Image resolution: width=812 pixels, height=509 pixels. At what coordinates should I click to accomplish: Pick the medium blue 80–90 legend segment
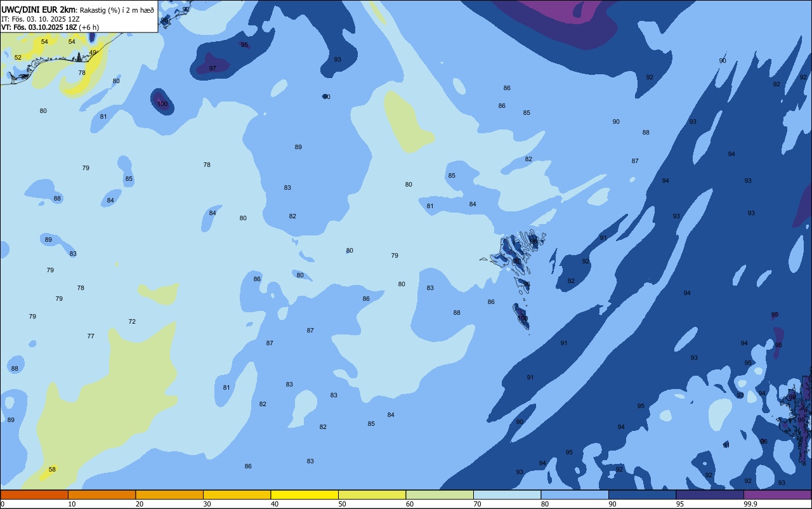click(575, 494)
